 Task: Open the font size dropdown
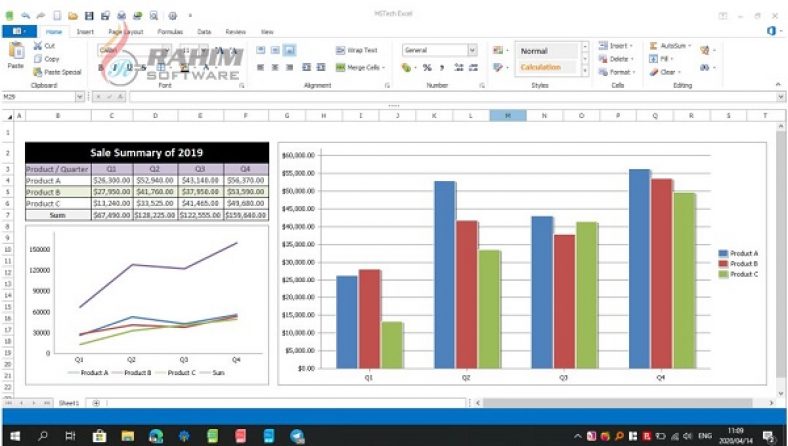coord(204,50)
